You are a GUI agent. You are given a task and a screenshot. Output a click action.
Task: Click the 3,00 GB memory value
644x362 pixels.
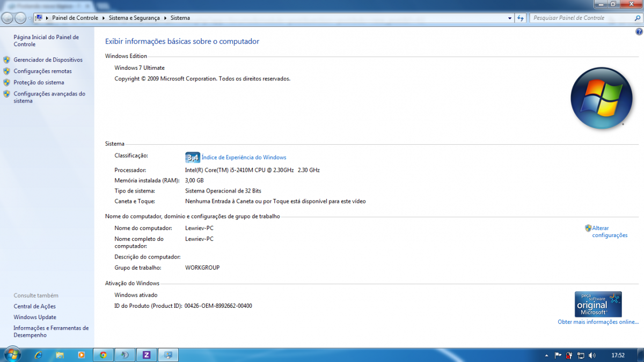click(194, 180)
